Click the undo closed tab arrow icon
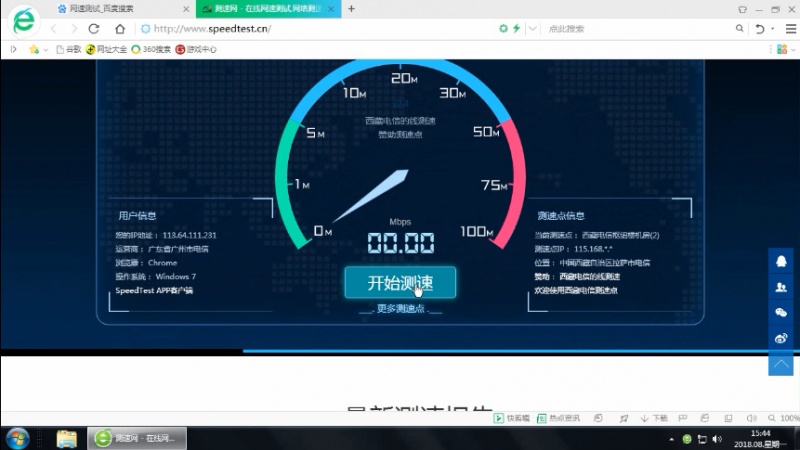The width and height of the screenshot is (800, 450). coord(760,29)
